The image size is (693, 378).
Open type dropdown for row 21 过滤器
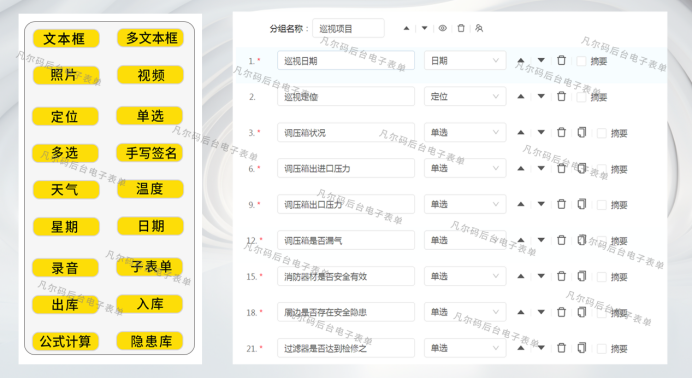(465, 348)
